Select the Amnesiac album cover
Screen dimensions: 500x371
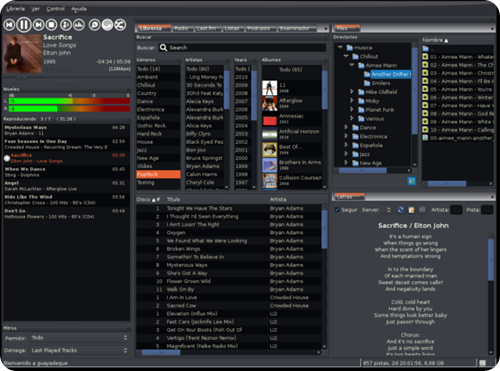click(x=270, y=119)
